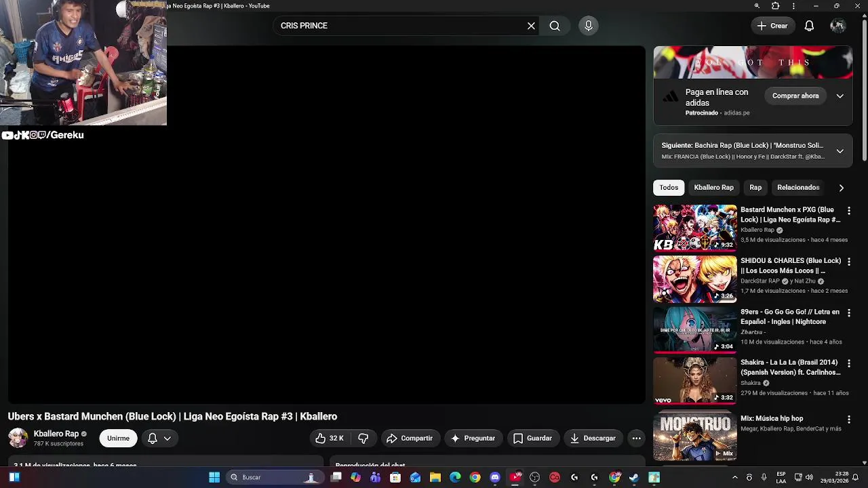The height and width of the screenshot is (488, 868).
Task: Open options menu for Mix: Música hip hop
Action: tap(848, 420)
